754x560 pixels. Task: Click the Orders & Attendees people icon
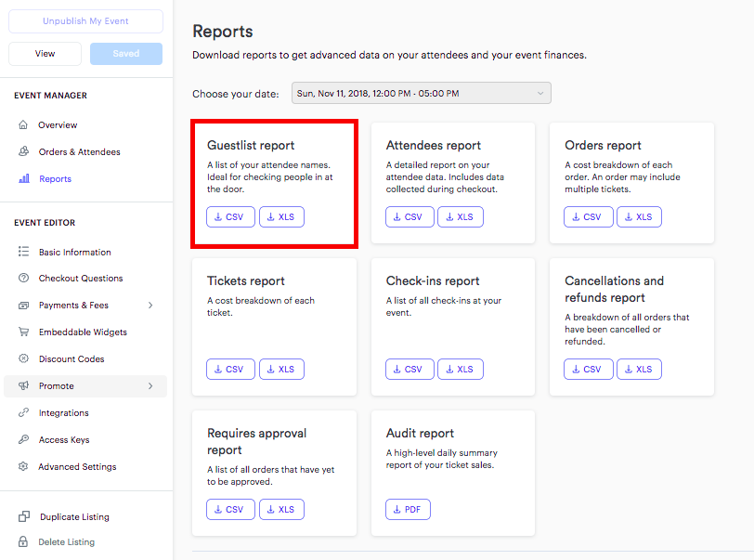pyautogui.click(x=23, y=151)
